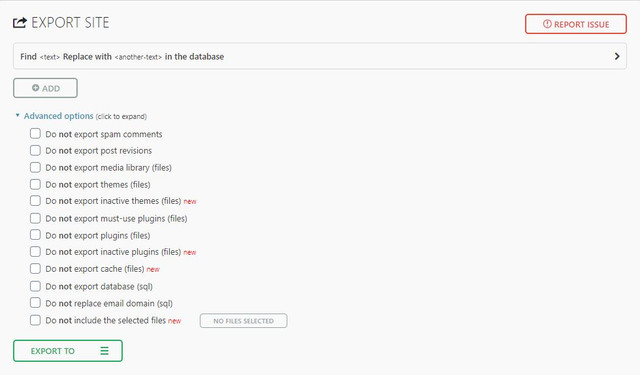Click the Add button
The width and height of the screenshot is (640, 375).
[x=45, y=88]
